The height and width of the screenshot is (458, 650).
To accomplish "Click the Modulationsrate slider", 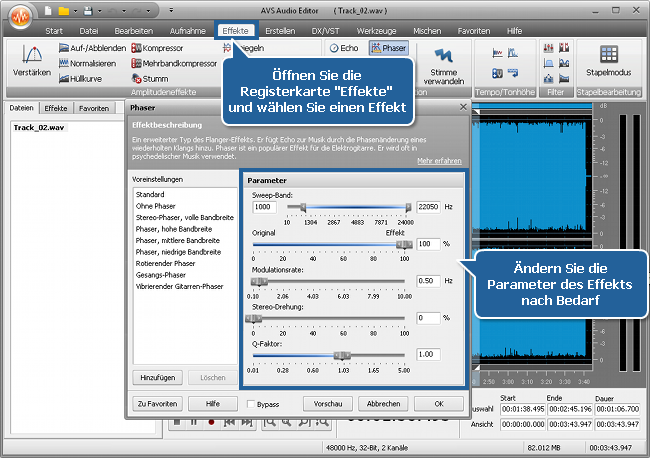I will tap(330, 282).
